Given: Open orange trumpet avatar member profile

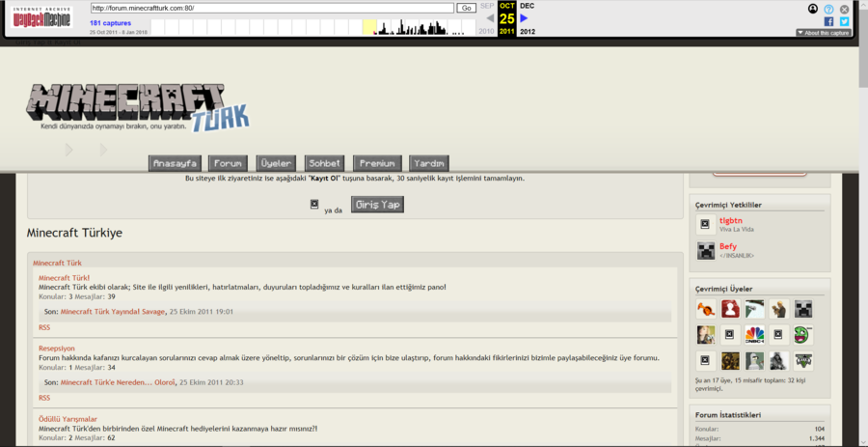Looking at the screenshot, I should point(706,309).
